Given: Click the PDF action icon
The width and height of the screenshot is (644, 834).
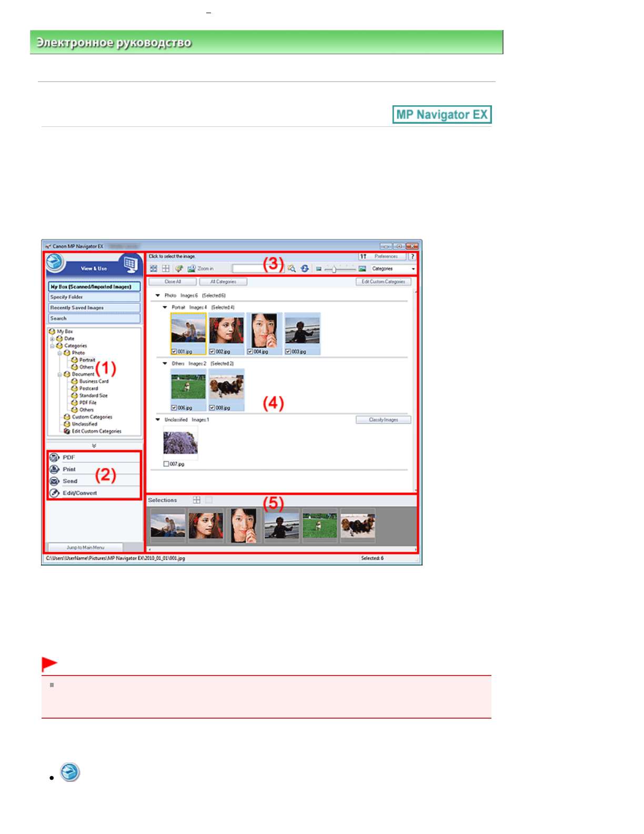Looking at the screenshot, I should pyautogui.click(x=54, y=458).
